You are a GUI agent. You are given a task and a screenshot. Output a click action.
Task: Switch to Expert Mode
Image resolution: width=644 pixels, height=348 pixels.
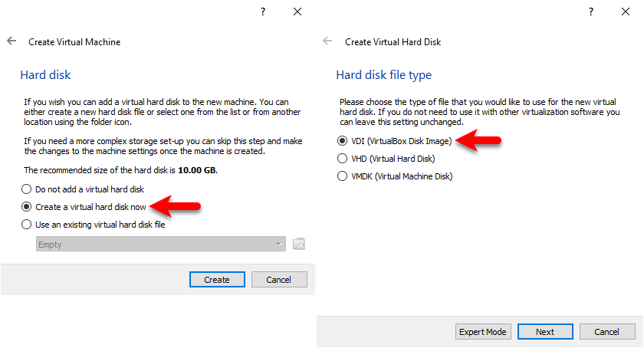pyautogui.click(x=483, y=332)
